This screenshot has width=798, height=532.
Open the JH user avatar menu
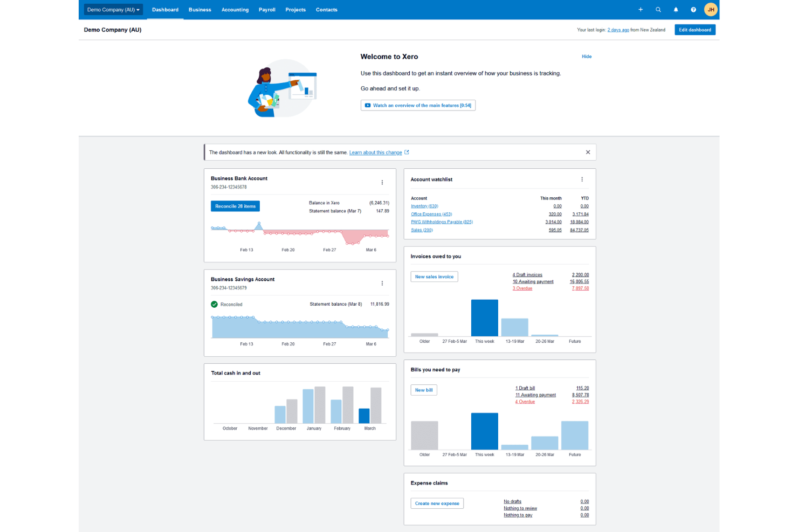tap(711, 10)
